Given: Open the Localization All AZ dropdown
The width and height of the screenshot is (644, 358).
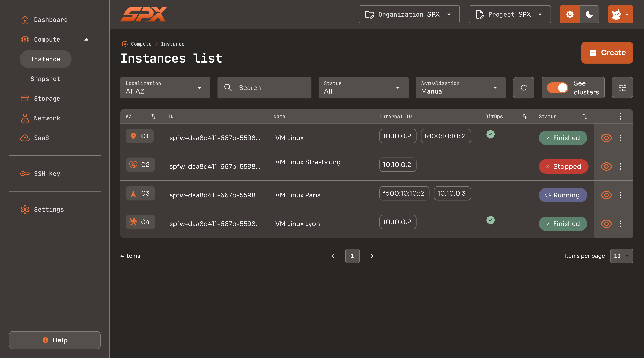Looking at the screenshot, I should click(x=165, y=88).
